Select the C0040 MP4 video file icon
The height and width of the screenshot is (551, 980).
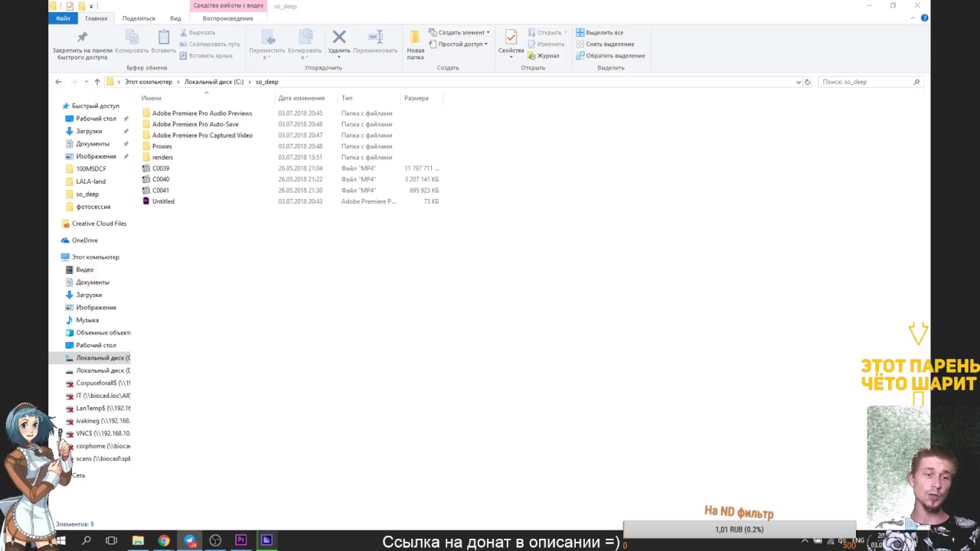tap(146, 179)
